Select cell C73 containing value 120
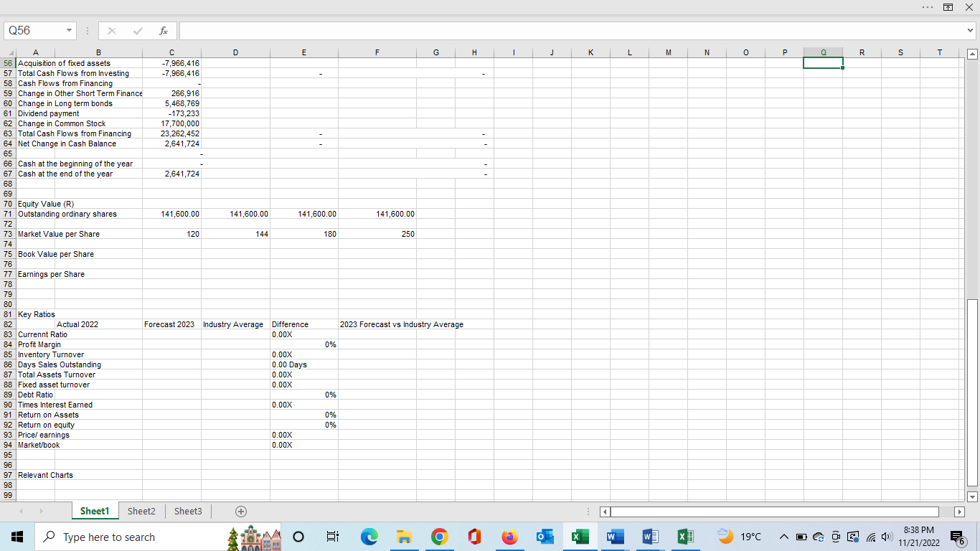 pos(172,234)
